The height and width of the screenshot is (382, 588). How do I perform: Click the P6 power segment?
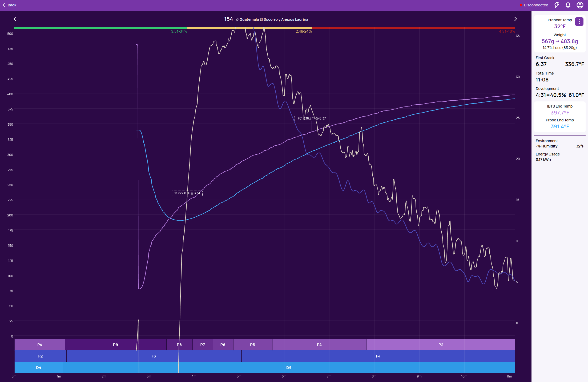point(223,345)
